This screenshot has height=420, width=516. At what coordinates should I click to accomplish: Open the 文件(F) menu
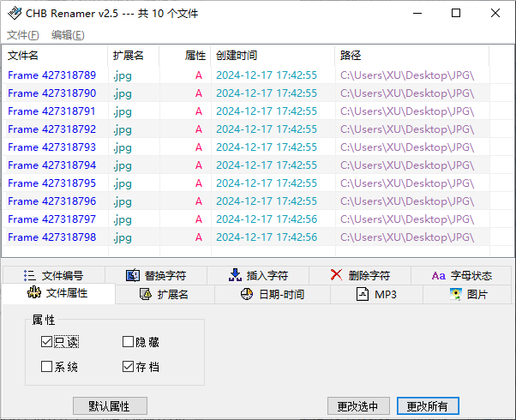point(23,35)
